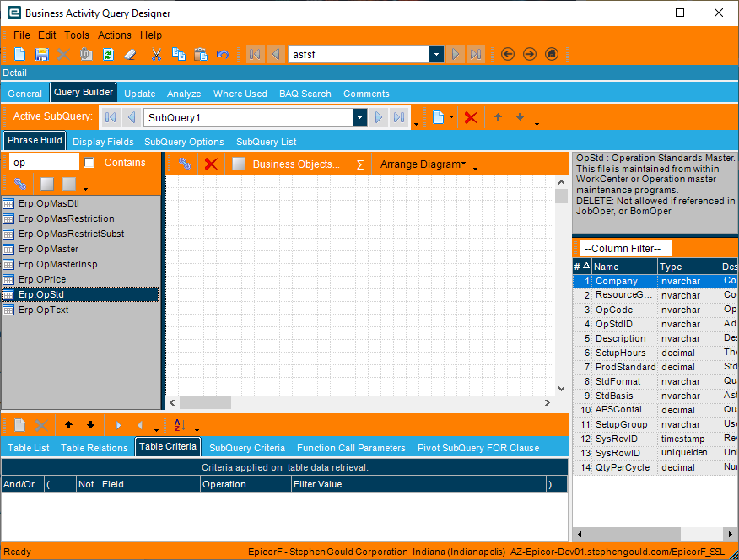Go to first BAQ record in main toolbar

click(255, 54)
